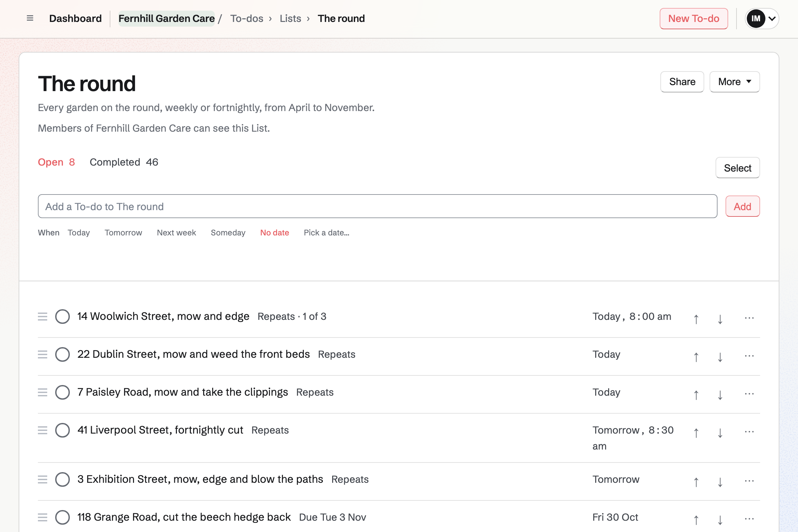Switch to the Completed 46 tab
This screenshot has height=532, width=798.
tap(124, 162)
